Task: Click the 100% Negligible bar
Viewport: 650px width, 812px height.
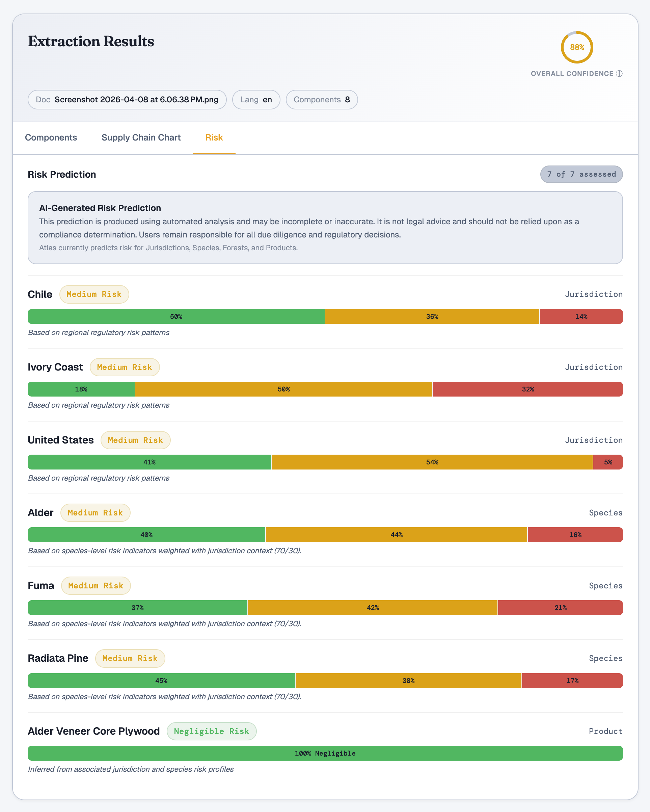Action: point(325,753)
